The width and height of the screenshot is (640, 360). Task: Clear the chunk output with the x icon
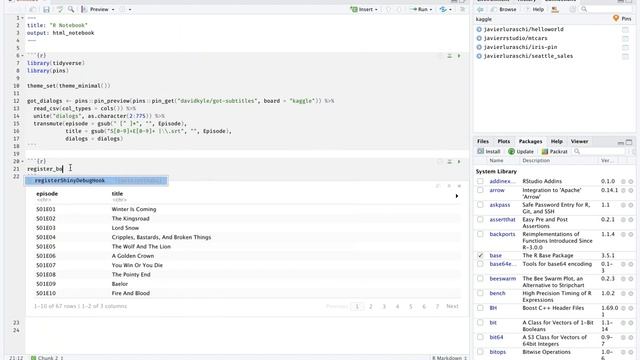click(459, 186)
